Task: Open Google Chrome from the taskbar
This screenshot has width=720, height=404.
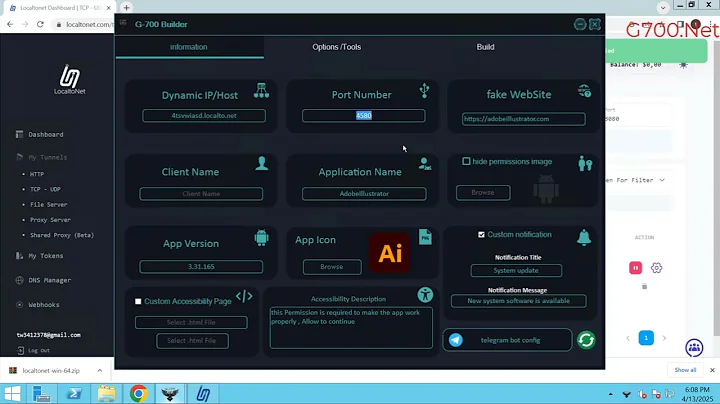Action: pos(138,394)
